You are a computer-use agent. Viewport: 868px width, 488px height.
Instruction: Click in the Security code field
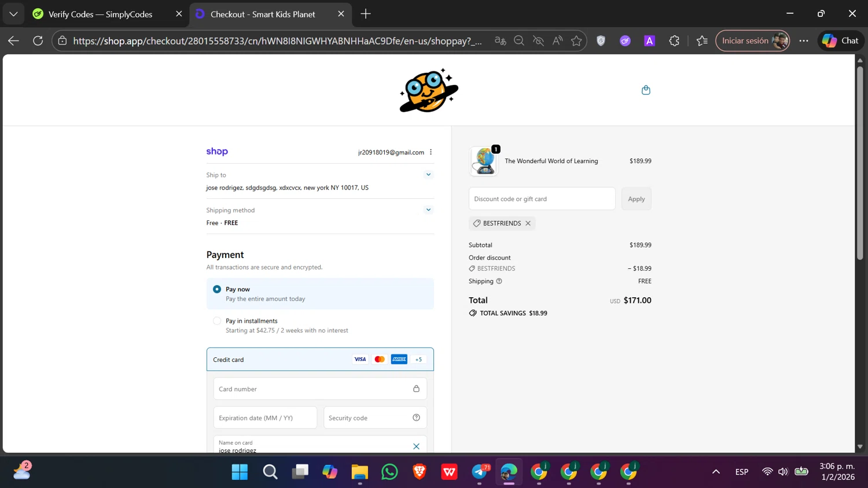(x=375, y=417)
